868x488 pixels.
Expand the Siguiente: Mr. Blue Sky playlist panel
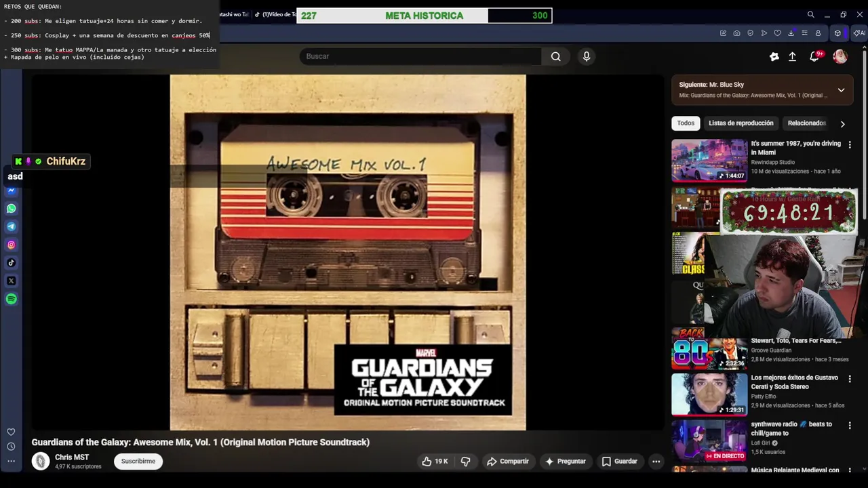point(841,90)
